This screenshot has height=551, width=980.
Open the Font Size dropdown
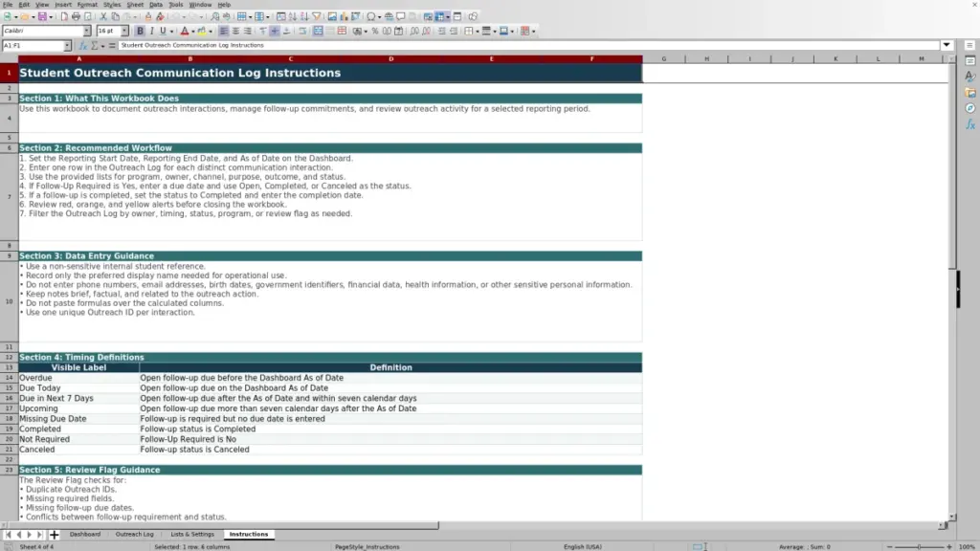pyautogui.click(x=124, y=31)
